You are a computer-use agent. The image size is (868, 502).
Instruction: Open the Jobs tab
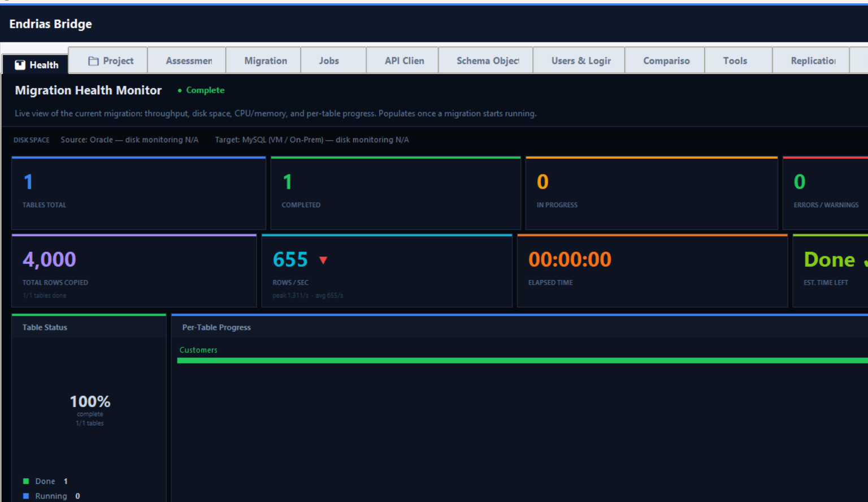click(x=333, y=60)
